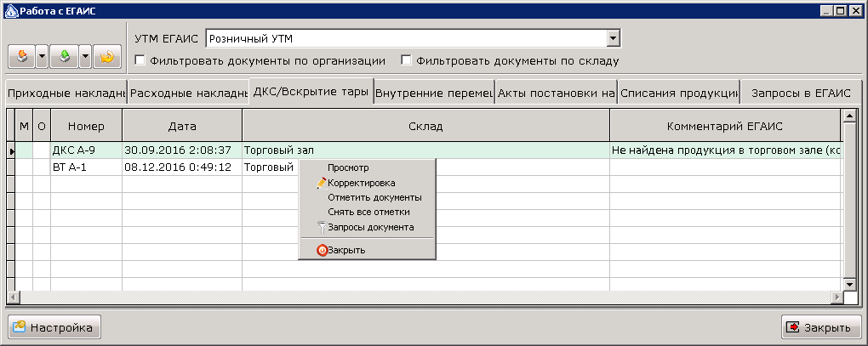The width and height of the screenshot is (868, 346).
Task: Close the window with title bar X
Action: click(856, 10)
